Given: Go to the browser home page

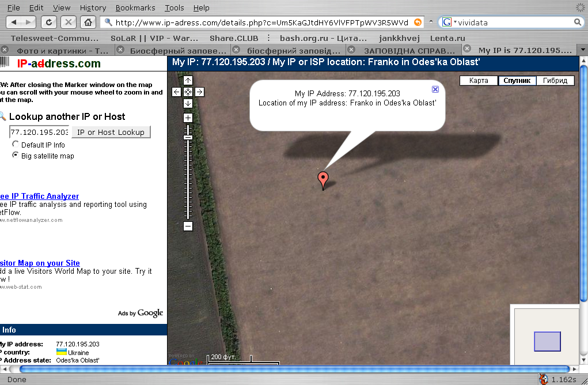Looking at the screenshot, I should click(88, 22).
